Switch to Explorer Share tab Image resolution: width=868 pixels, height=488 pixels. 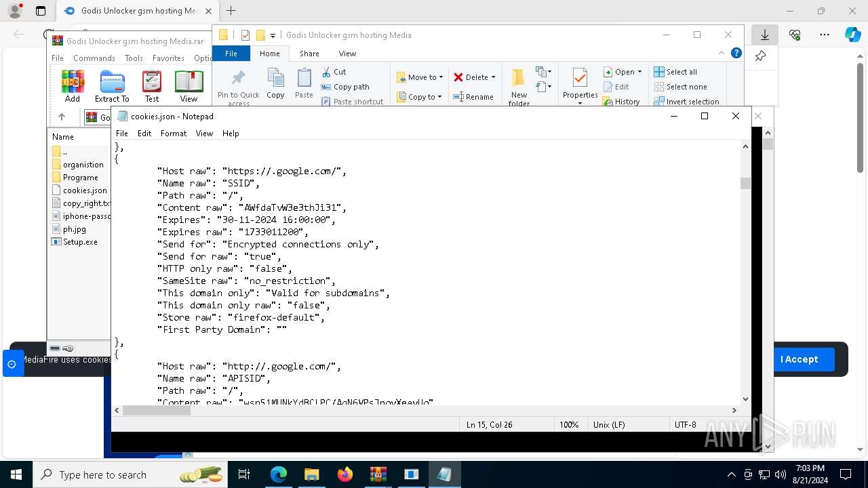click(x=309, y=54)
